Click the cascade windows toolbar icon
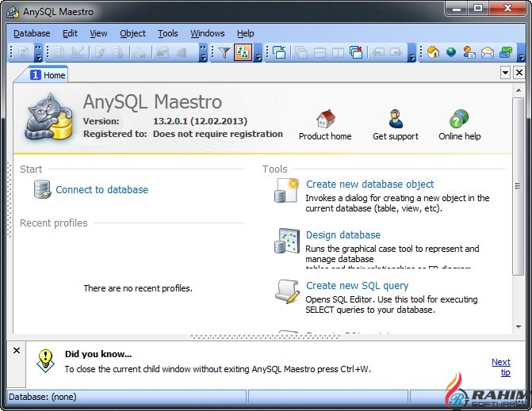The width and height of the screenshot is (532, 411). click(300, 52)
